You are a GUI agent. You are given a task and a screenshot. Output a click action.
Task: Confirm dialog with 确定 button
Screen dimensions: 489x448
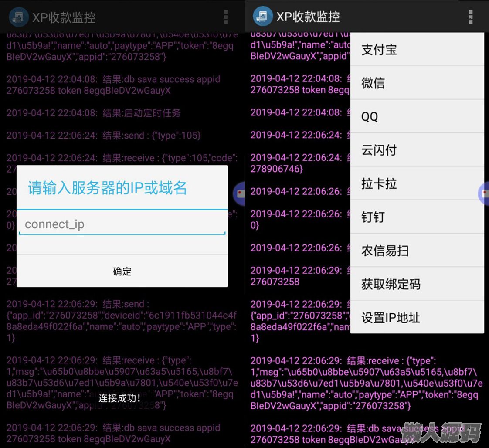coord(122,271)
